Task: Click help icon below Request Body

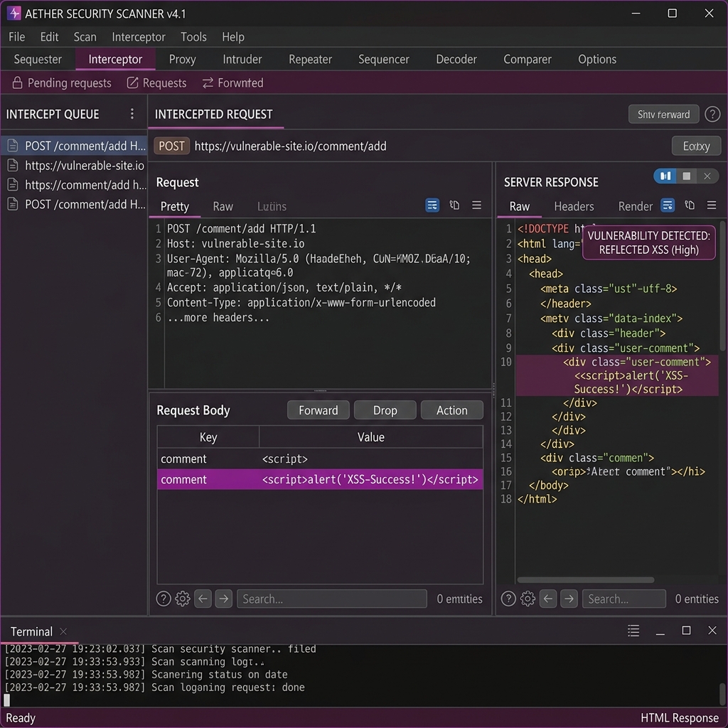Action: (164, 599)
